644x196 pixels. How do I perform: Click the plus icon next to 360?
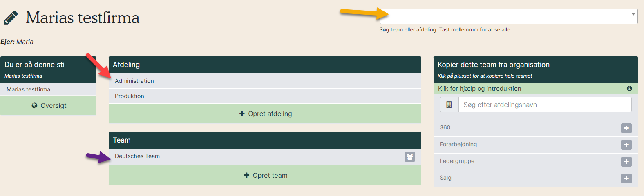point(626,128)
